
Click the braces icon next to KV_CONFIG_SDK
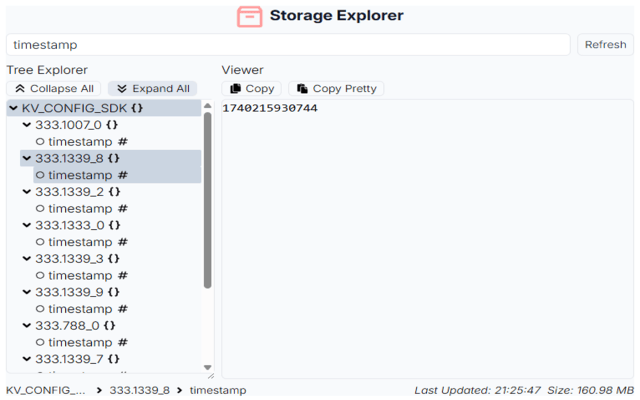click(135, 108)
